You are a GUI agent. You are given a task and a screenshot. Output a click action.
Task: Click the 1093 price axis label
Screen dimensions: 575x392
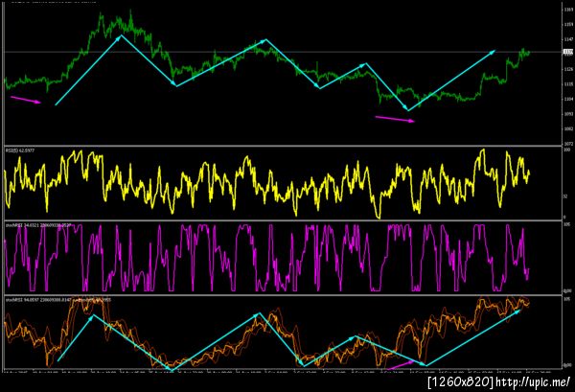pyautogui.click(x=568, y=114)
